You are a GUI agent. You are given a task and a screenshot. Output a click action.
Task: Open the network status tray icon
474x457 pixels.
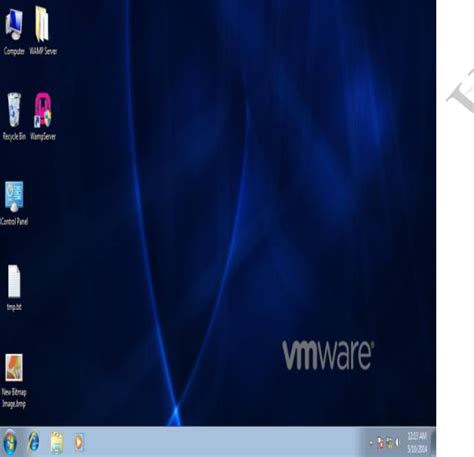(389, 443)
